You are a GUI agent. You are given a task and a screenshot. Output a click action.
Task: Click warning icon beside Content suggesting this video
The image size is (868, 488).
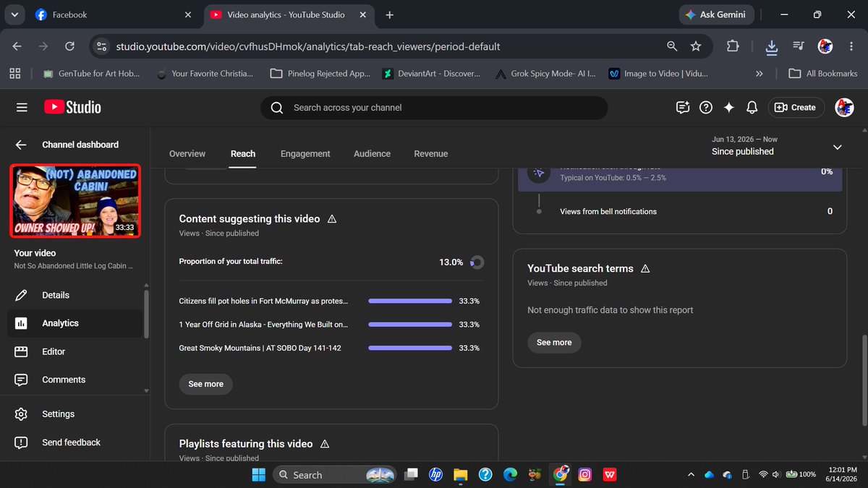[x=332, y=218]
